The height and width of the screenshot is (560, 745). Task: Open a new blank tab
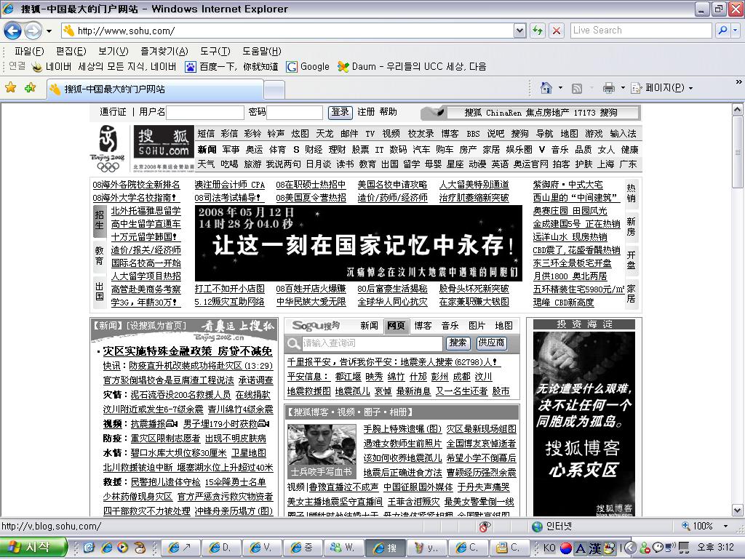pyautogui.click(x=274, y=89)
